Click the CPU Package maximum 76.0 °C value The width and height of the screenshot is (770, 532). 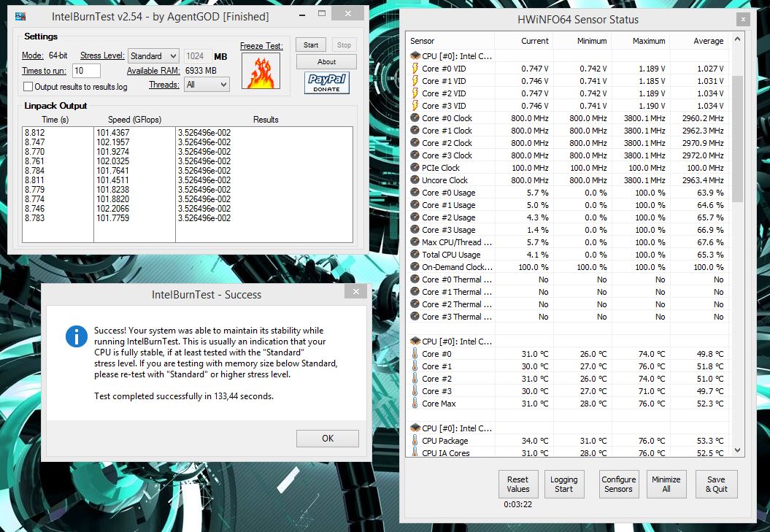point(651,441)
